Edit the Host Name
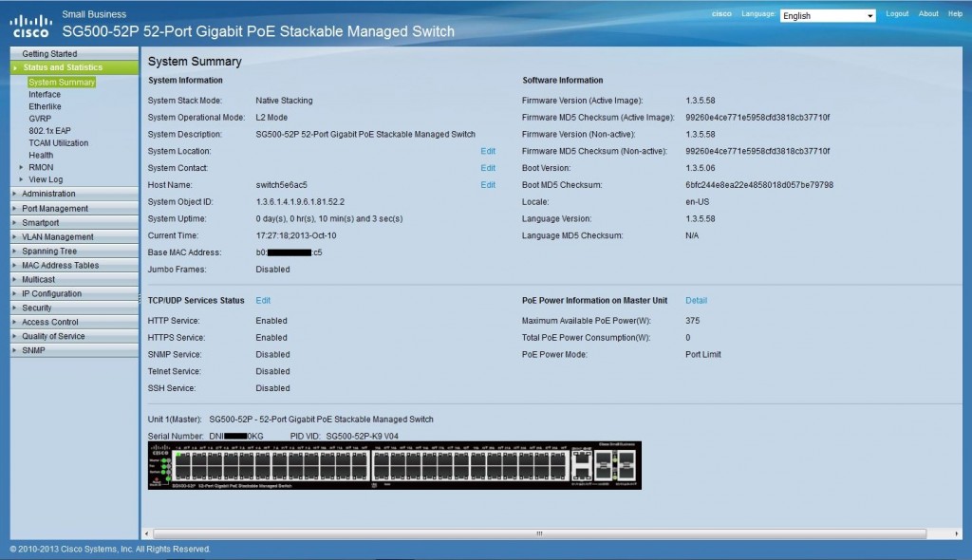 coord(488,185)
